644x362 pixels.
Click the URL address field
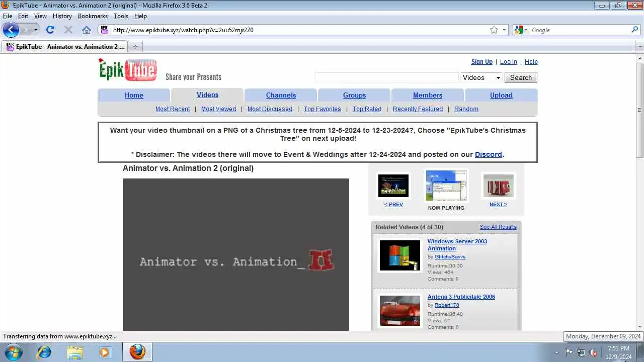(299, 30)
